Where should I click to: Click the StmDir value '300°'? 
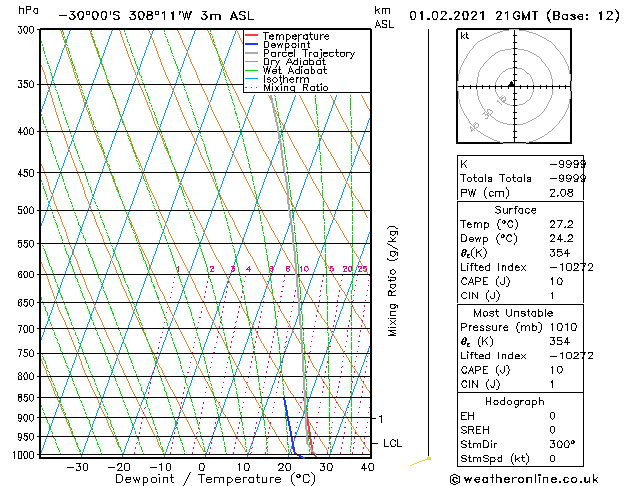(562, 444)
